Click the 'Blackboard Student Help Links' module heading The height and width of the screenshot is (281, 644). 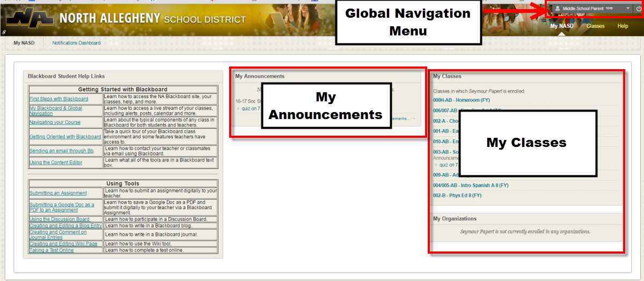pyautogui.click(x=67, y=76)
